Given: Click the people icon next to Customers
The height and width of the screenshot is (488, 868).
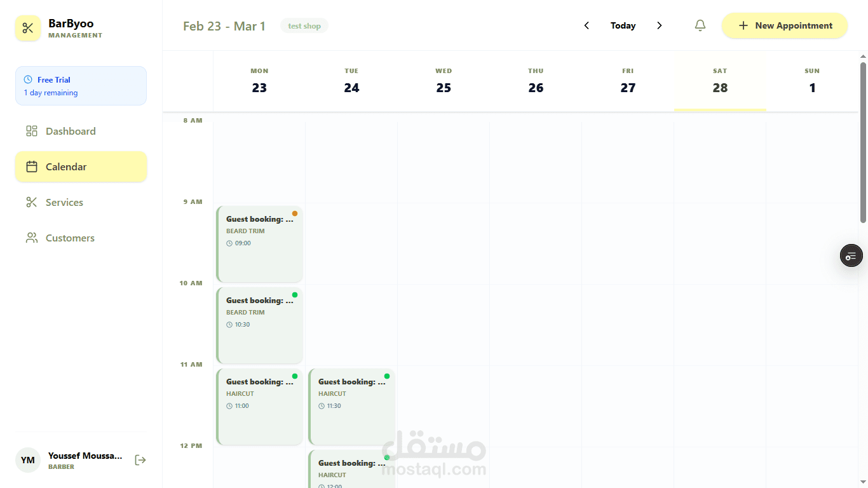Looking at the screenshot, I should [x=32, y=238].
